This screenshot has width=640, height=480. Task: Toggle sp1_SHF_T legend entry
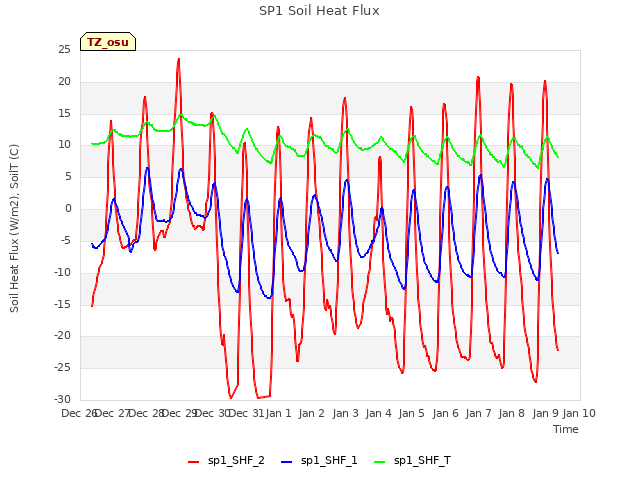tap(412, 461)
